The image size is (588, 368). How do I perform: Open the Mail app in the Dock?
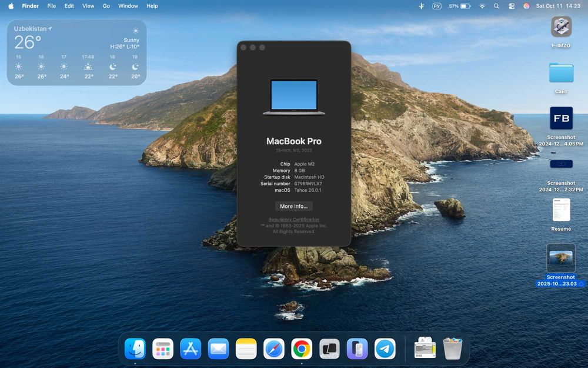pos(218,349)
